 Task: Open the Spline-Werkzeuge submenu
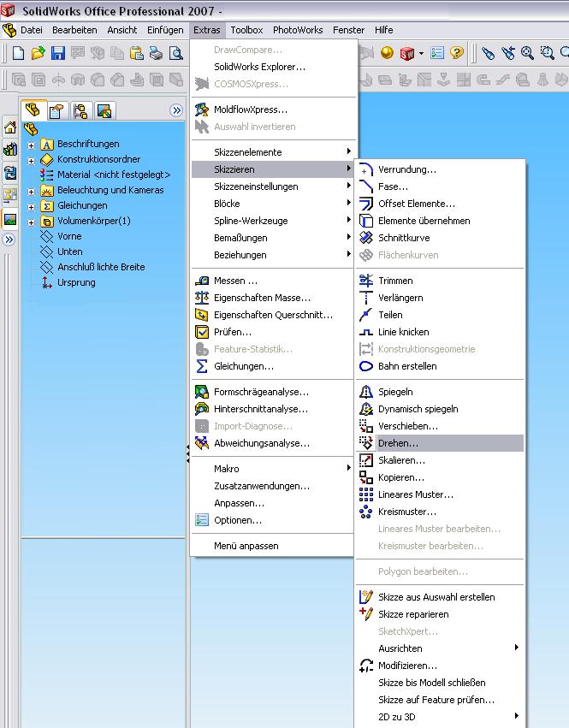tap(274, 221)
